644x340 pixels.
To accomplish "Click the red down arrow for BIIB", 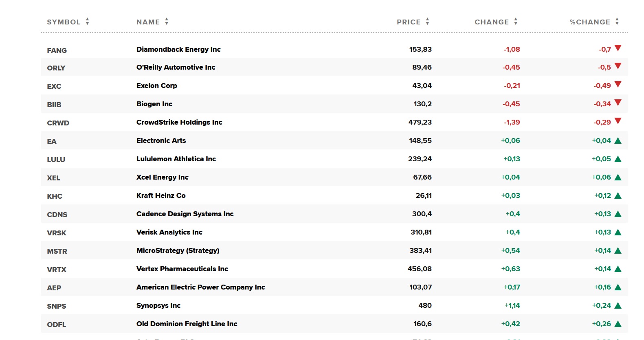I will coord(618,103).
